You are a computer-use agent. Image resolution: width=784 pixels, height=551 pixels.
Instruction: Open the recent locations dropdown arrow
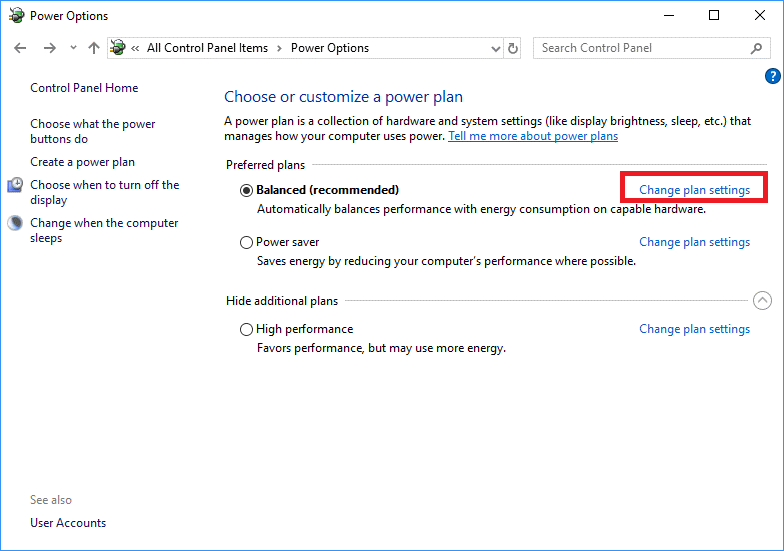[74, 48]
